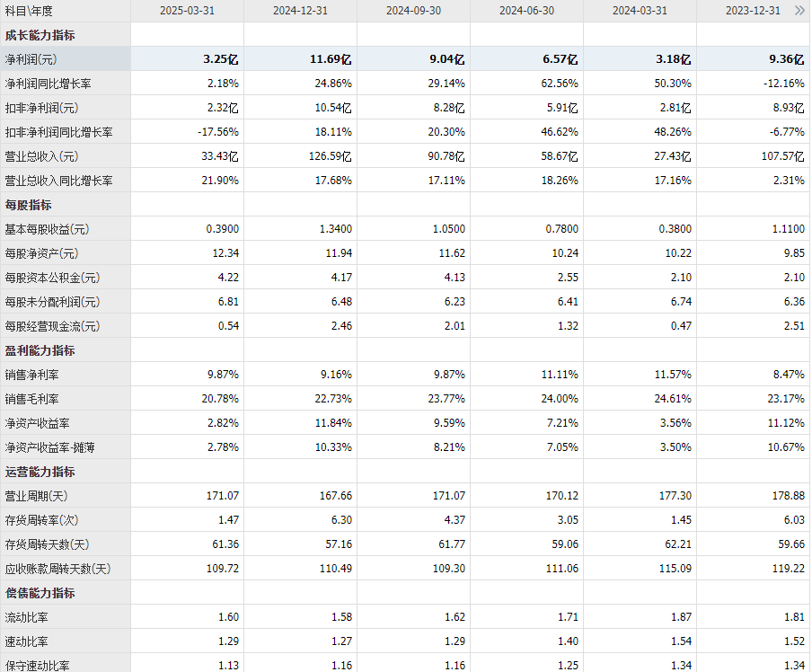Click the 2024-09-30 period header
Viewport: 812px width, 672px height.
tap(413, 11)
